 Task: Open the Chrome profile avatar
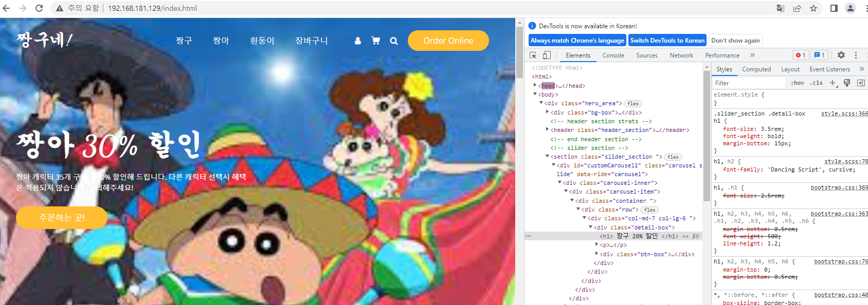(x=851, y=8)
